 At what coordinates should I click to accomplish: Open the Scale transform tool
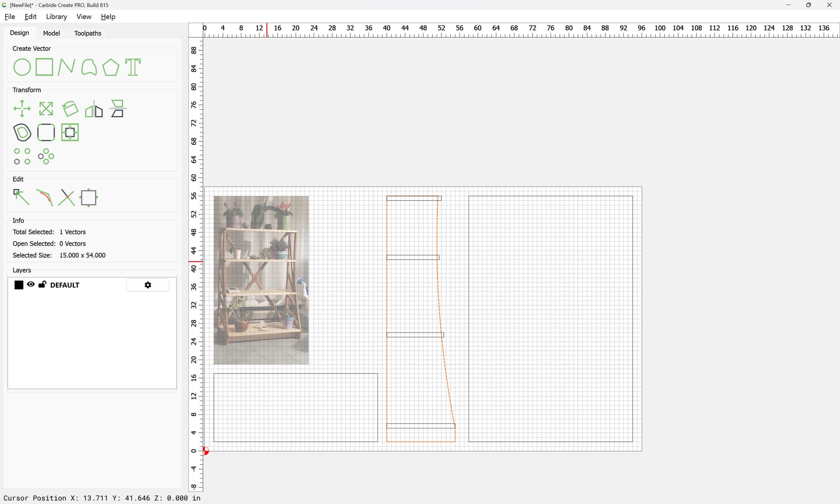coord(46,109)
